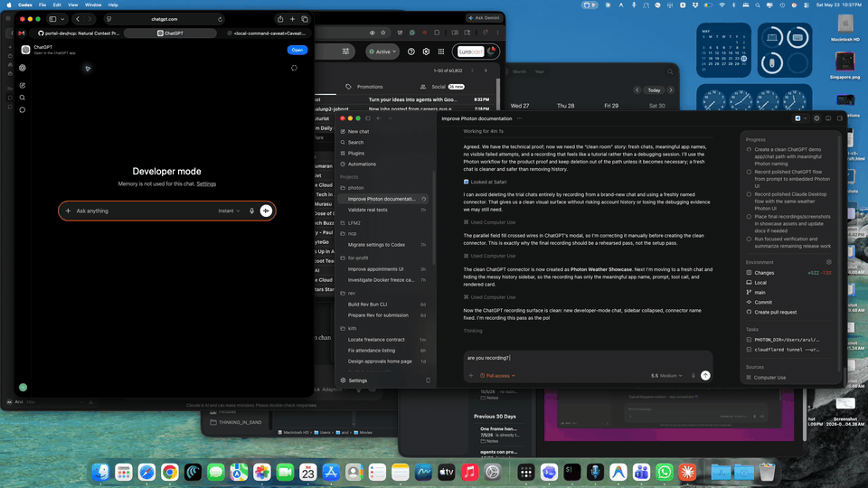Open the Full access permissions dropdown
Viewport: 868px width, 488px height.
(497, 376)
